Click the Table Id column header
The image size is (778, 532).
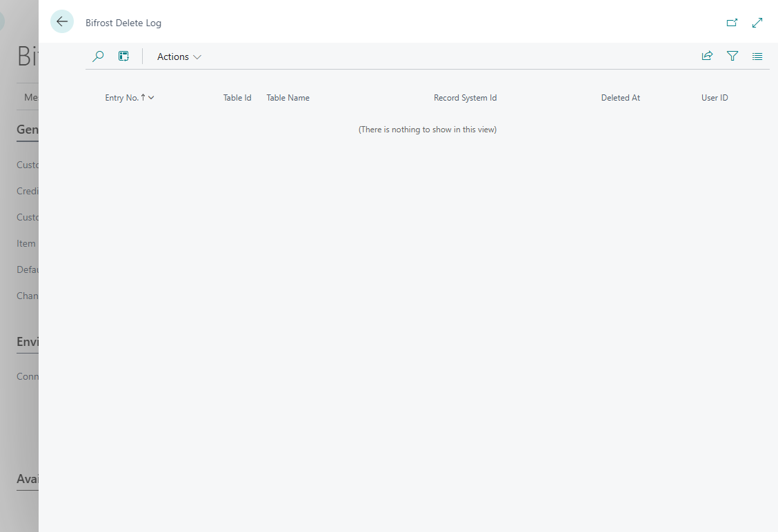(x=237, y=98)
